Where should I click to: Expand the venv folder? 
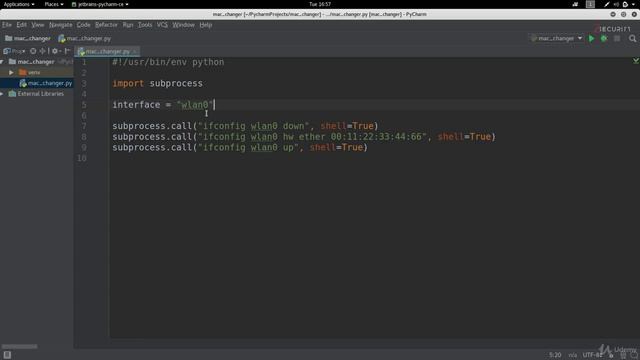click(11, 72)
